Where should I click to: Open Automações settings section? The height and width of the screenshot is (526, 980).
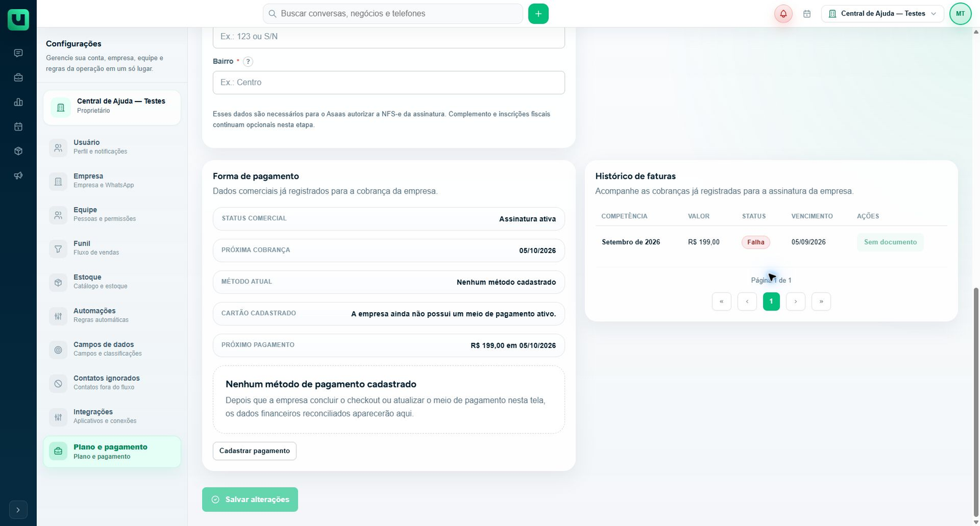click(x=111, y=315)
